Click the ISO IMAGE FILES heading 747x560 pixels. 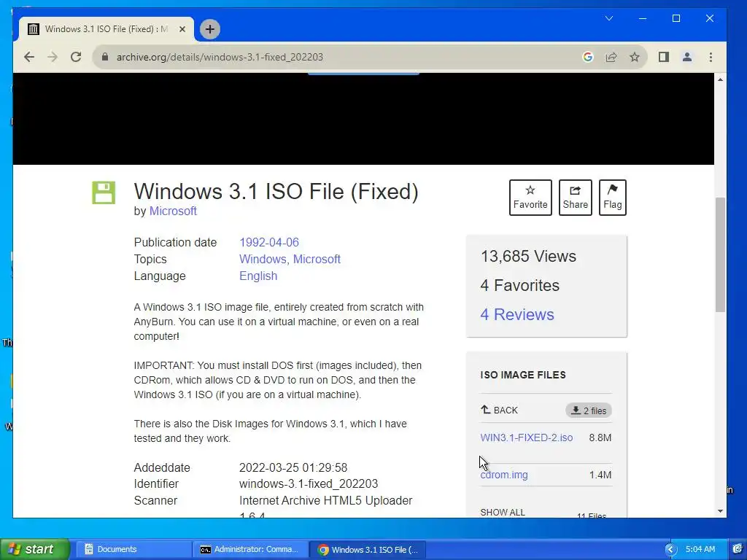click(x=522, y=375)
